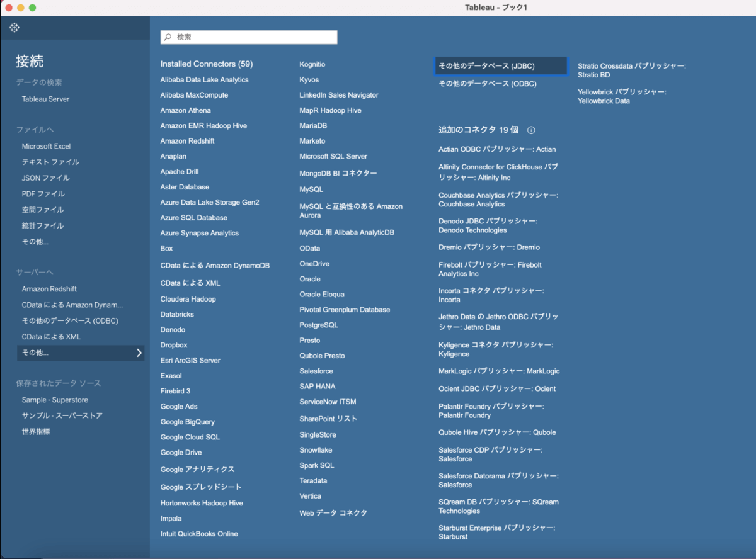Pick the Google Drive connector

pos(181,453)
